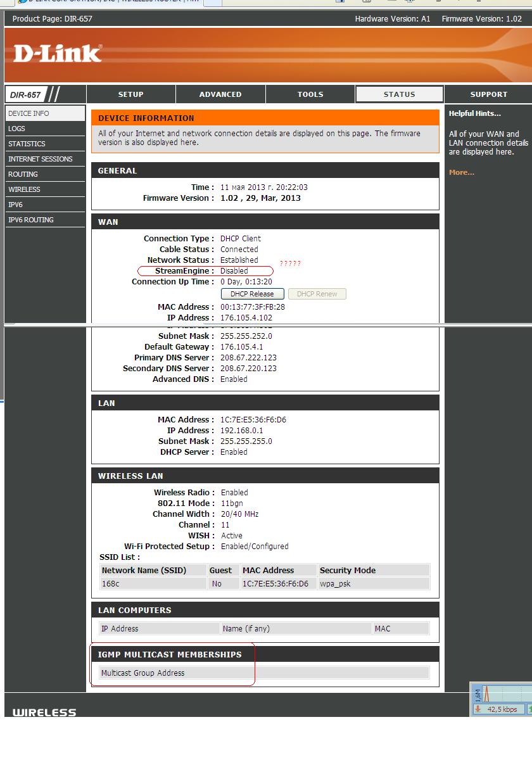The height and width of the screenshot is (760, 532).
Task: Click the Cable Status value Connected
Action: tap(239, 250)
